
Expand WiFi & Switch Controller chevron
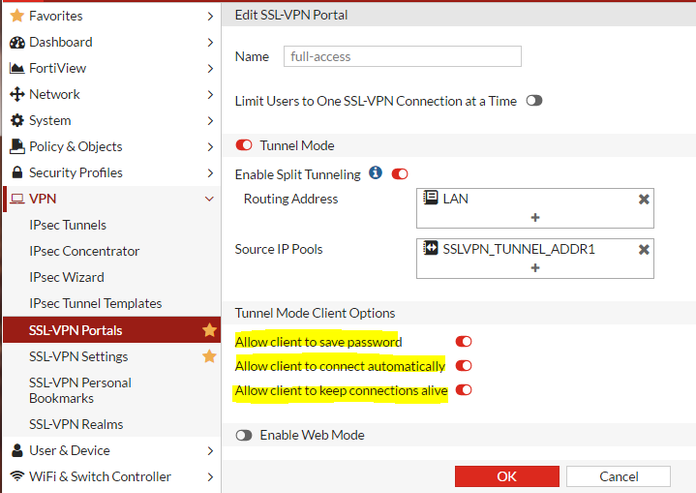click(210, 477)
